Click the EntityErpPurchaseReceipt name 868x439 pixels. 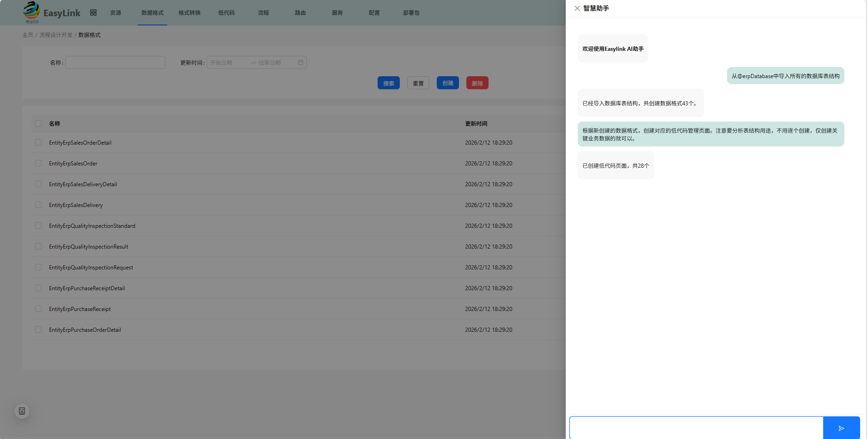point(80,309)
